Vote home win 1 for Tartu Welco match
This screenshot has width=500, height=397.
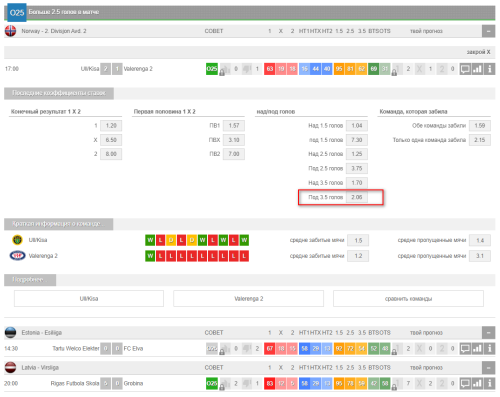[x=397, y=349]
